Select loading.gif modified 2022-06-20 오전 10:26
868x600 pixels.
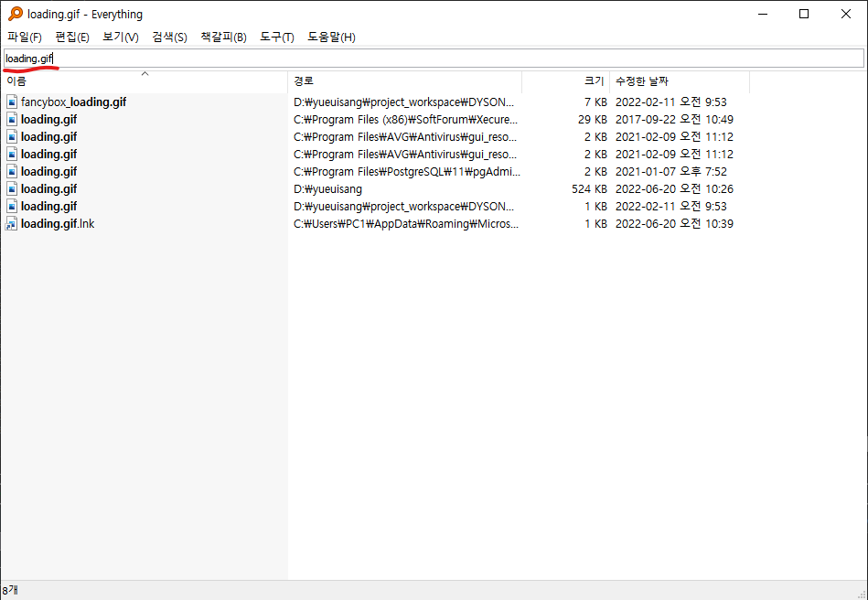(x=48, y=188)
